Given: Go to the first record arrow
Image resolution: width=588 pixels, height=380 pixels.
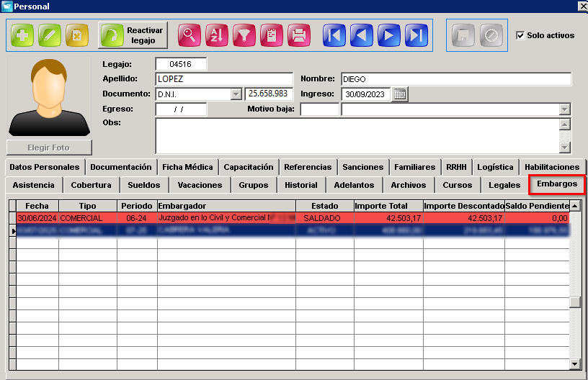Looking at the screenshot, I should pos(334,35).
